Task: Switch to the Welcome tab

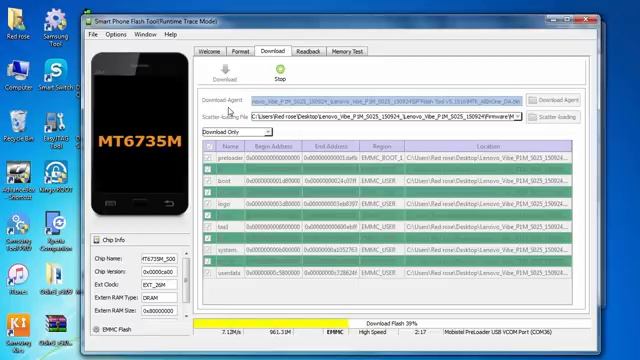Action: pos(209,51)
